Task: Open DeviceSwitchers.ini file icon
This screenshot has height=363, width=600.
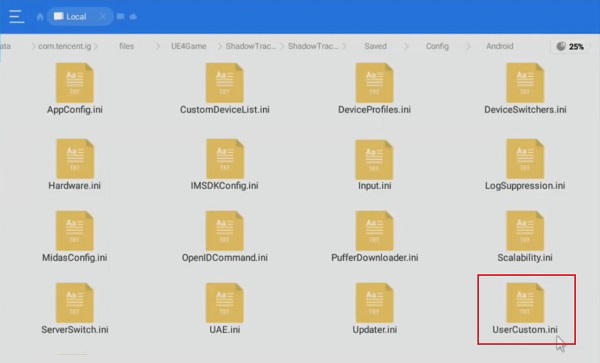Action: tap(525, 83)
